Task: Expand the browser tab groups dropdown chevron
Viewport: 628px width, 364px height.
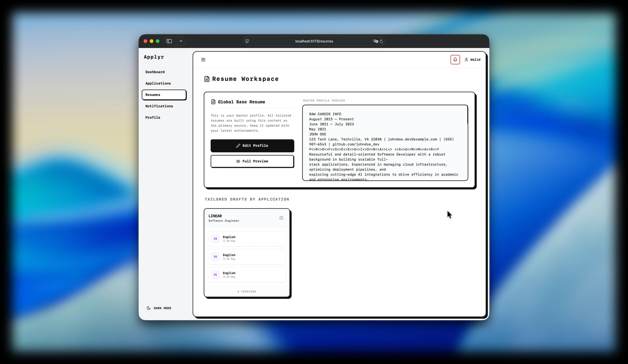Action: tap(181, 41)
